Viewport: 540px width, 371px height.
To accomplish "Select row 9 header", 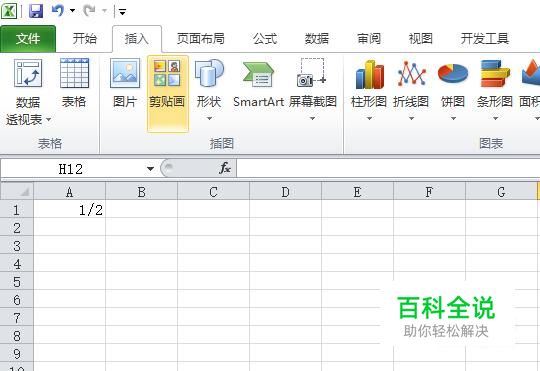I will coord(17,353).
